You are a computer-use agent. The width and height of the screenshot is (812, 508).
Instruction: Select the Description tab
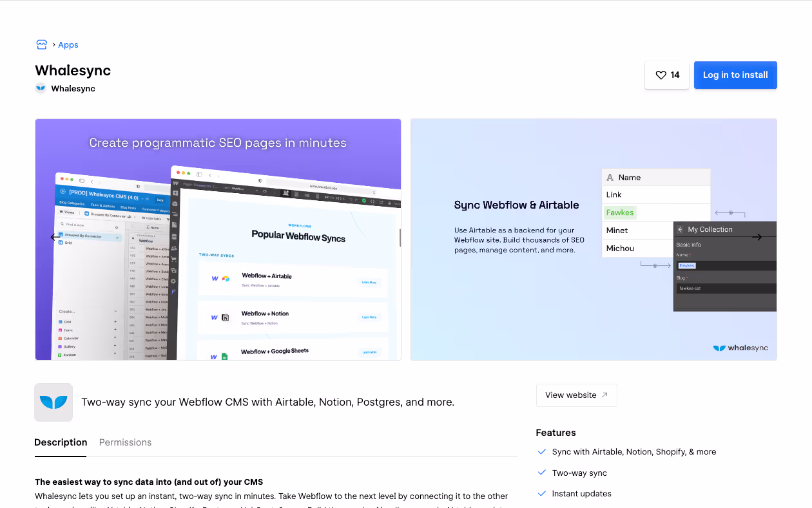click(61, 442)
